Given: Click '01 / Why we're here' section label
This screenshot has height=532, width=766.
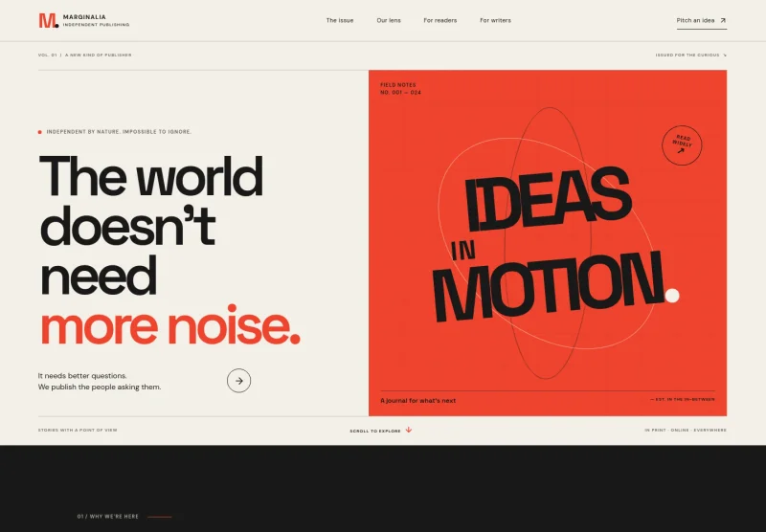Looking at the screenshot, I should 108,517.
